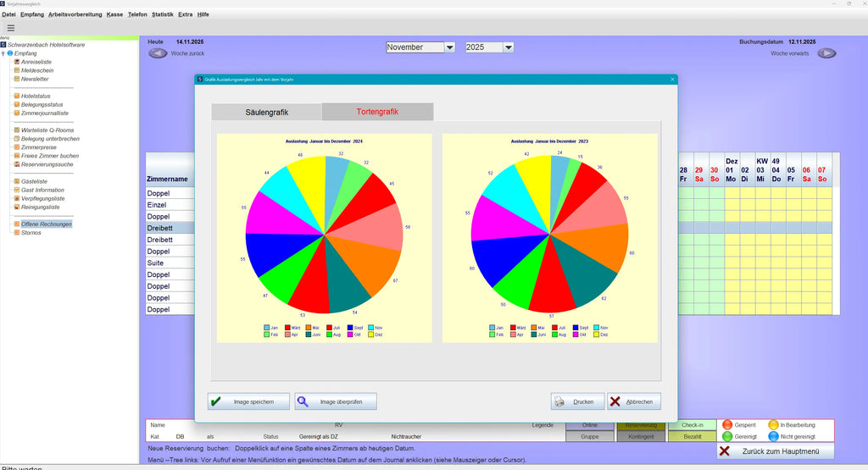Click the blue Nicht gereinigt status circle
Screen dimensions: 868x470
(x=773, y=436)
